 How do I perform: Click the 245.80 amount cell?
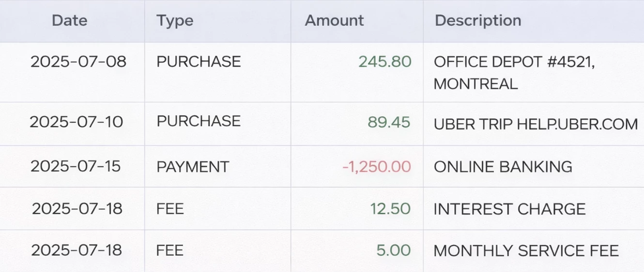pos(385,62)
